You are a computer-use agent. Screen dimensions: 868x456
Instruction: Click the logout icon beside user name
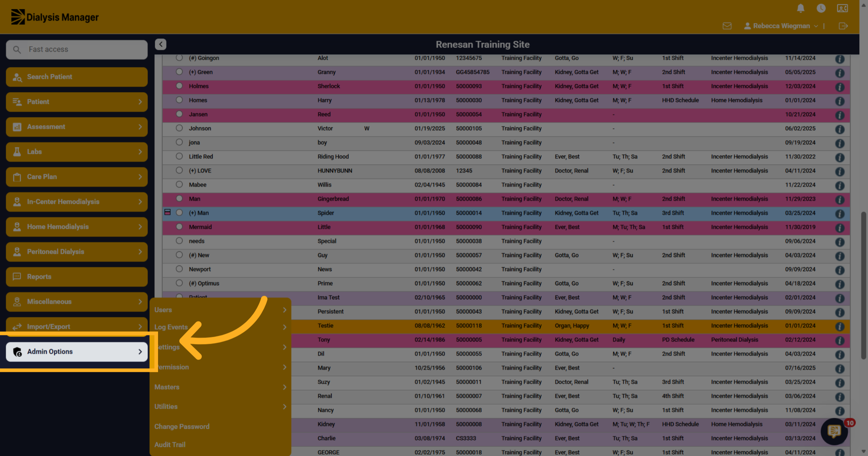(843, 26)
